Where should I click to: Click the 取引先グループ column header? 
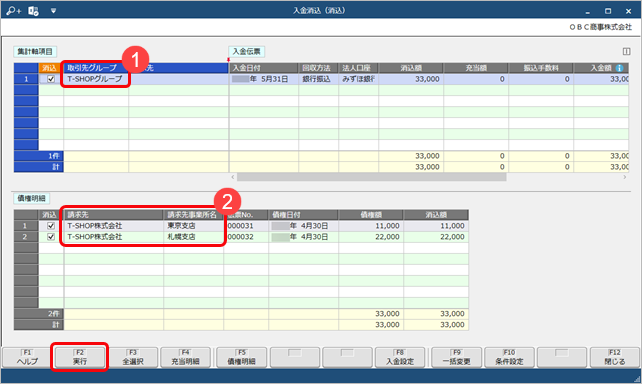(x=96, y=68)
